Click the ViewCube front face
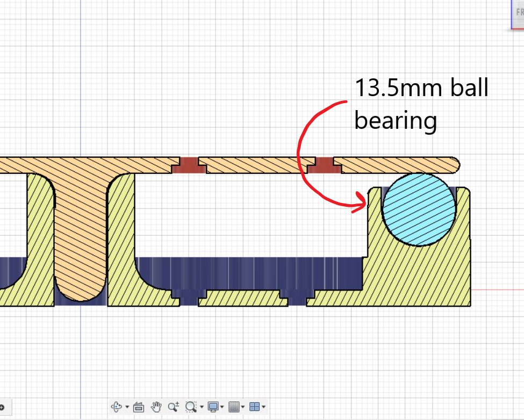 [x=518, y=13]
